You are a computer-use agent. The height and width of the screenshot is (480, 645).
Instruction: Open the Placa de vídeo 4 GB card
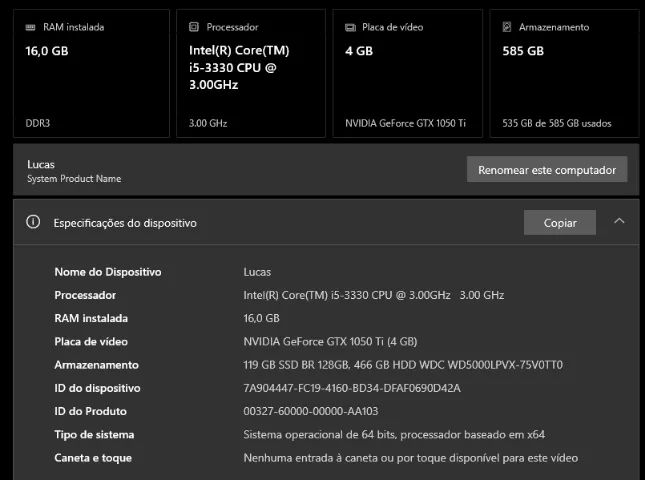[407, 74]
